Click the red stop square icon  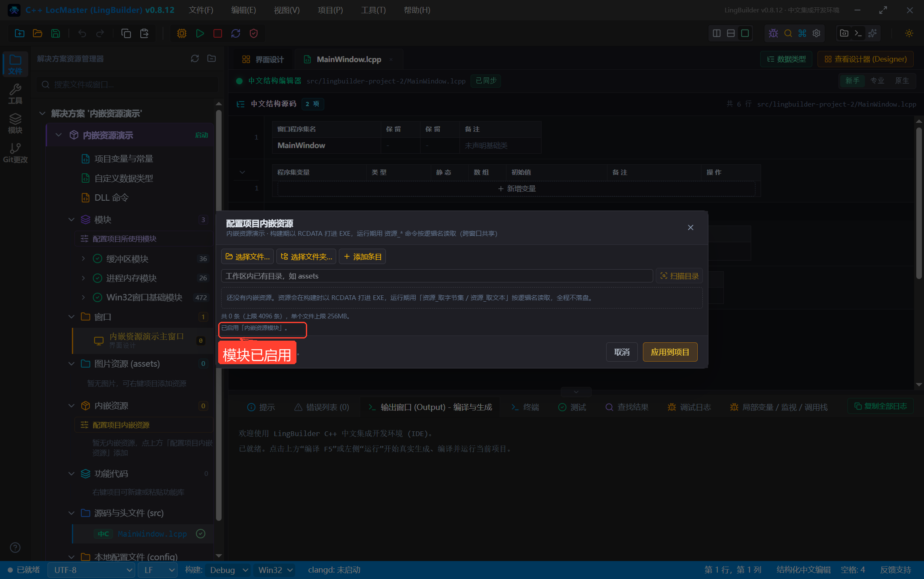(x=218, y=33)
